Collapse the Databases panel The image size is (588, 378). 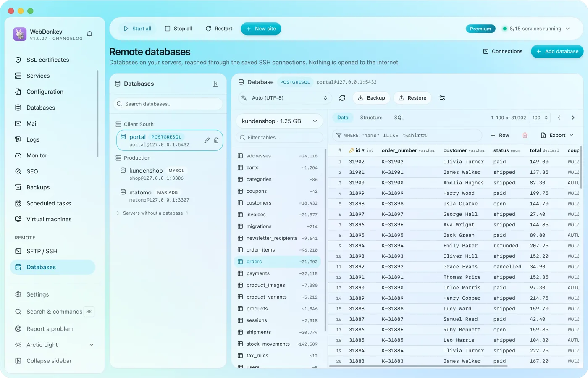[x=215, y=84]
